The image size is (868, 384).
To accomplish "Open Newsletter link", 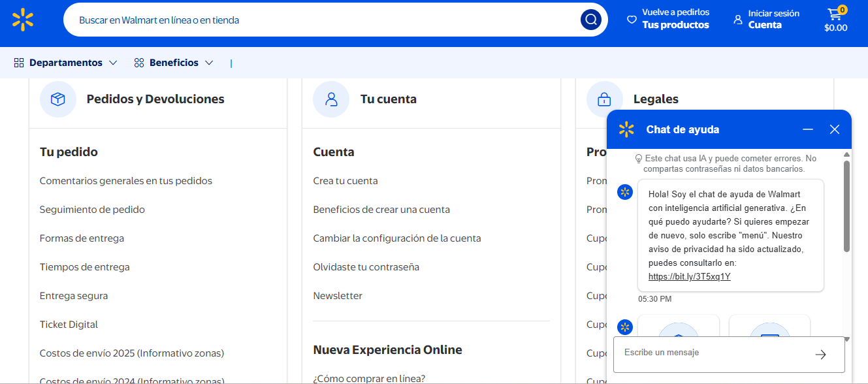I will pos(338,296).
